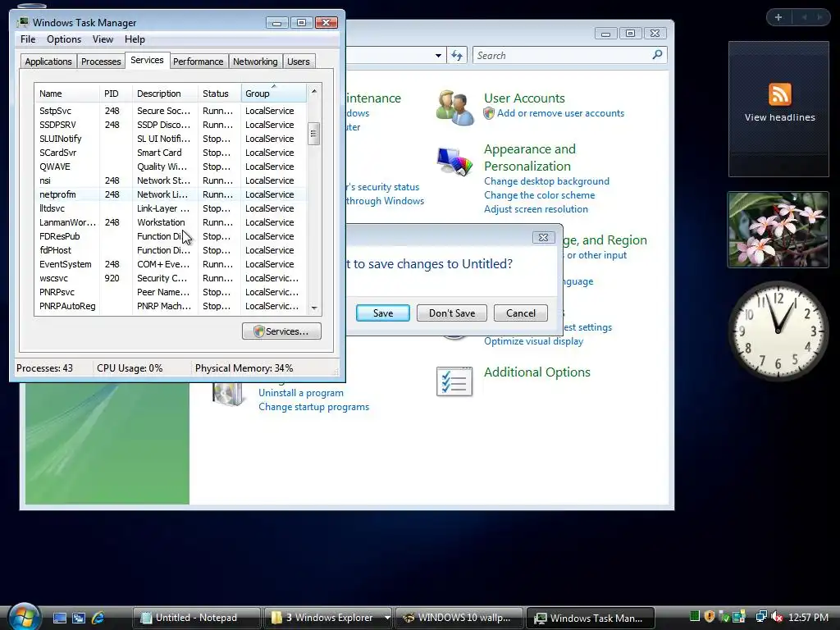This screenshot has width=840, height=630.
Task: Sort services by the Name column
Action: pyautogui.click(x=66, y=94)
